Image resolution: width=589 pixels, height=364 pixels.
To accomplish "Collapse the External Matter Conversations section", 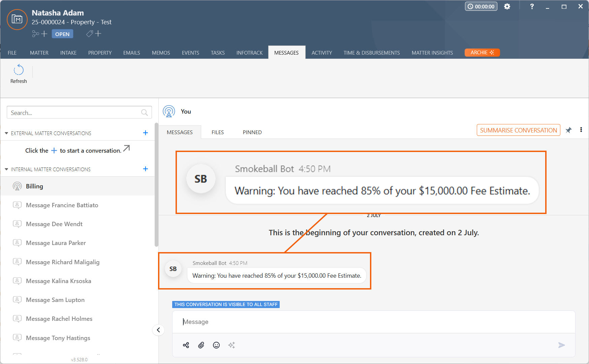I will [6, 133].
